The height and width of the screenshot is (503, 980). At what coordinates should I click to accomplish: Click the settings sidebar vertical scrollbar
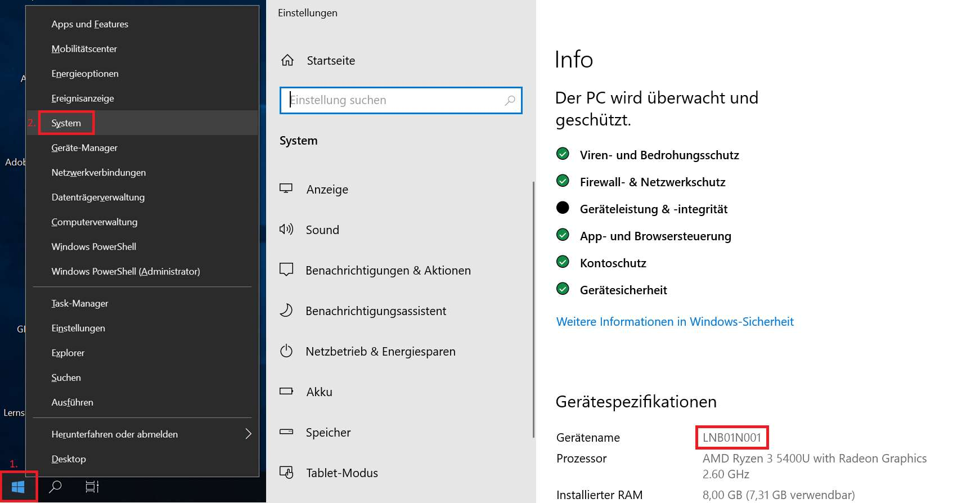533,309
